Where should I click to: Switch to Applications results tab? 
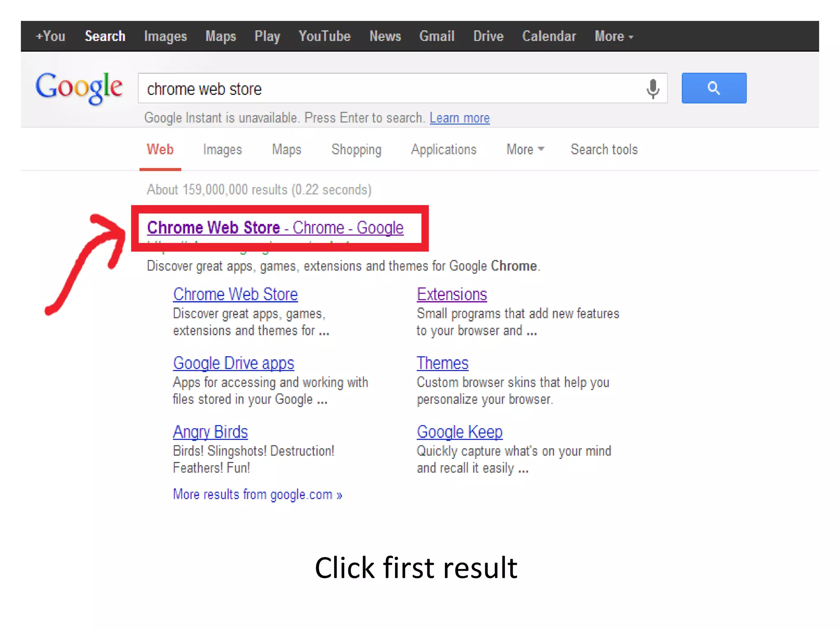pos(444,149)
